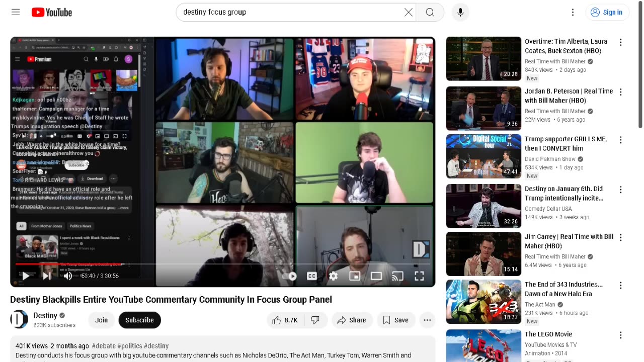Start voice search with microphone
Viewport: 644px width, 362px height.
point(460,12)
